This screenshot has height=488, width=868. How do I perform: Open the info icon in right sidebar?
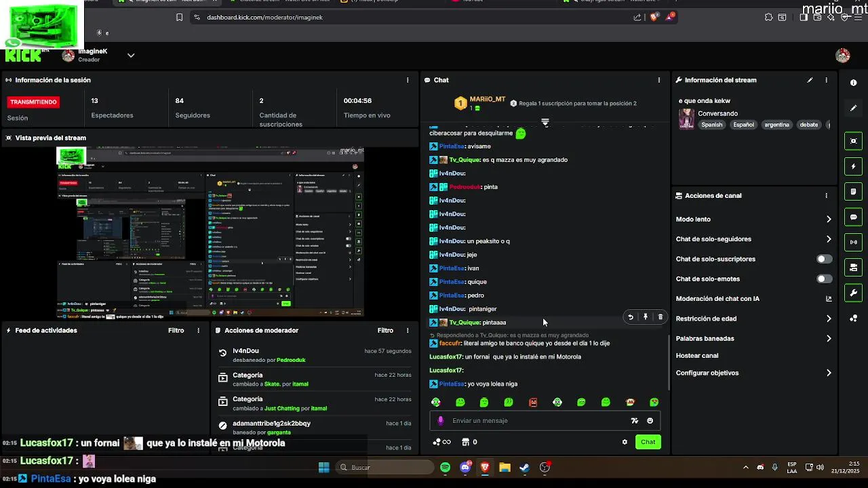(x=853, y=83)
